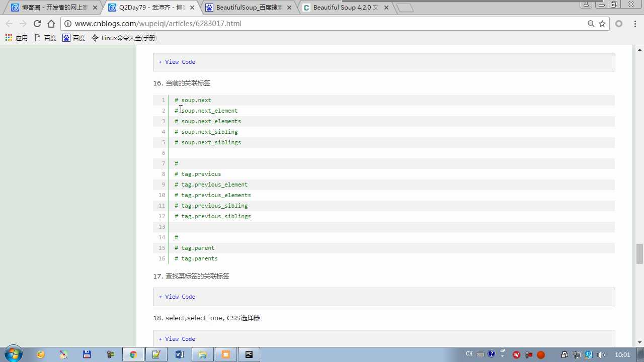
Task: Open orange app icon in taskbar
Action: tap(226, 354)
